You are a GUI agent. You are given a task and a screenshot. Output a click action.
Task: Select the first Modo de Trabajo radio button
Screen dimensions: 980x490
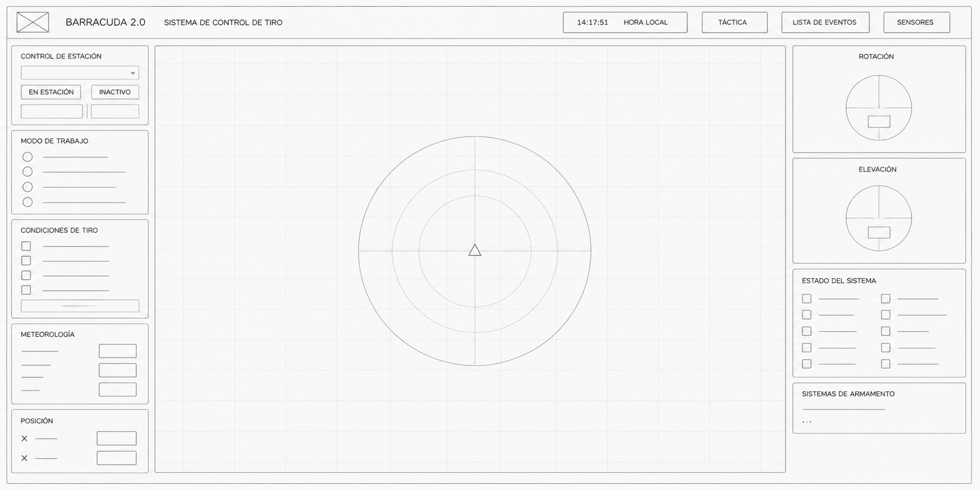tap(27, 157)
